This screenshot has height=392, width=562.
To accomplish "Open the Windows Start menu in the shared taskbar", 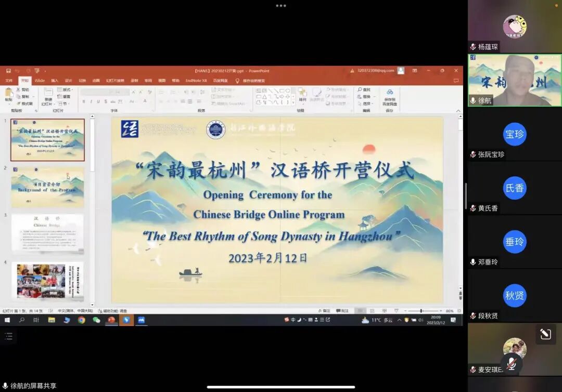I will coord(7,320).
